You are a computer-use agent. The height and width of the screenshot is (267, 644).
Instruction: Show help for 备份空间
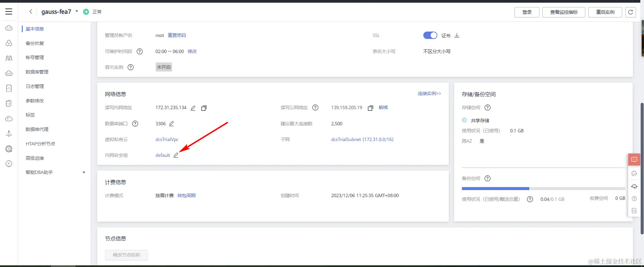tap(488, 178)
